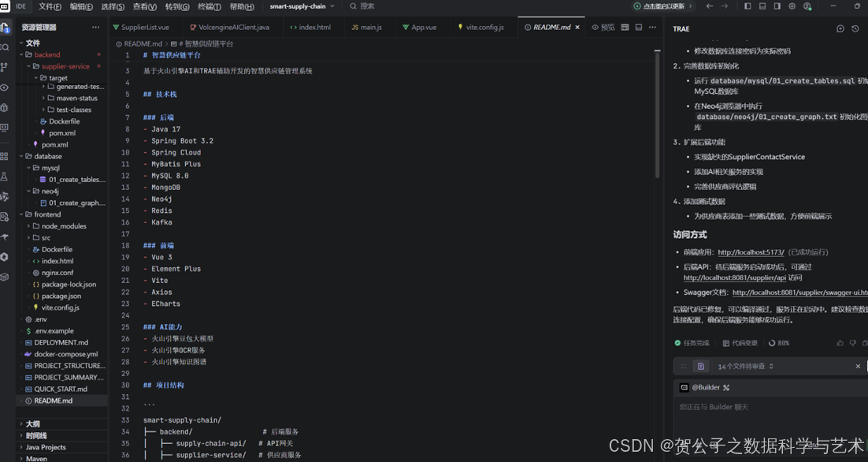Open .env.example in the file tree
This screenshot has width=868, height=462.
pyautogui.click(x=50, y=330)
